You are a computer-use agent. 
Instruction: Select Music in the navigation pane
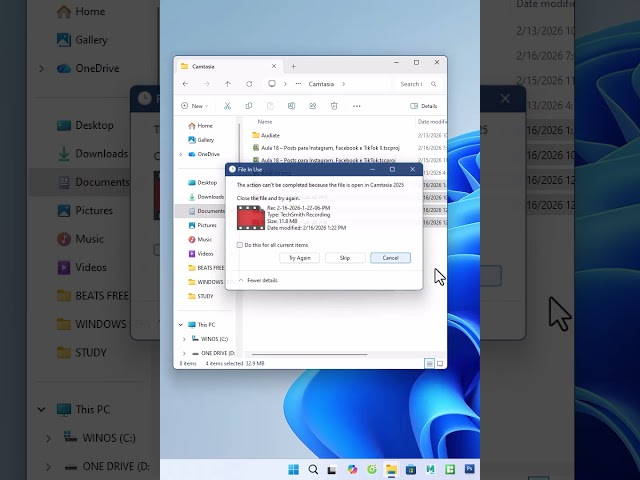[200, 240]
